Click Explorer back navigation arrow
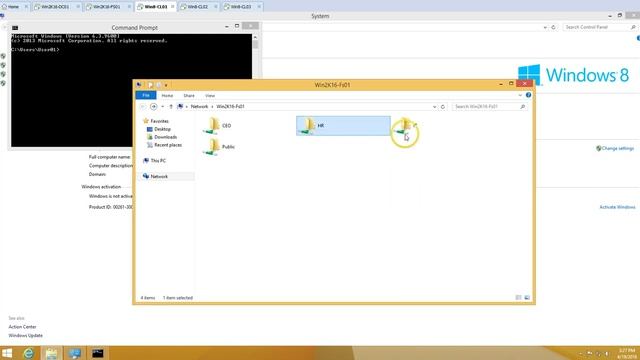This screenshot has width=640, height=360. pos(142,107)
